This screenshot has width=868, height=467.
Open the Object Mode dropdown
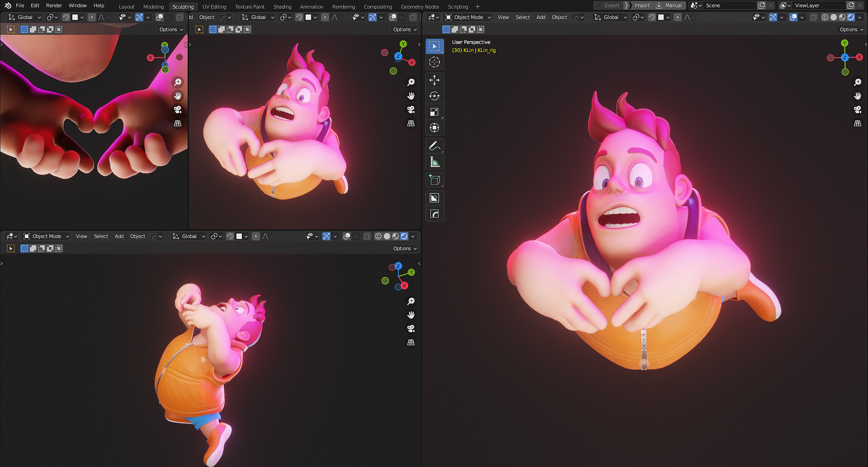[467, 17]
